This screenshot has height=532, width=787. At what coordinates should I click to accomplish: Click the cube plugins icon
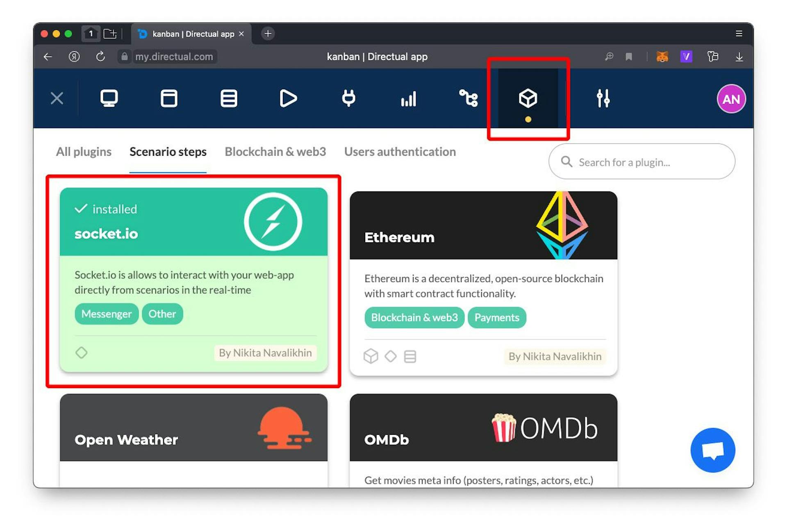(528, 98)
